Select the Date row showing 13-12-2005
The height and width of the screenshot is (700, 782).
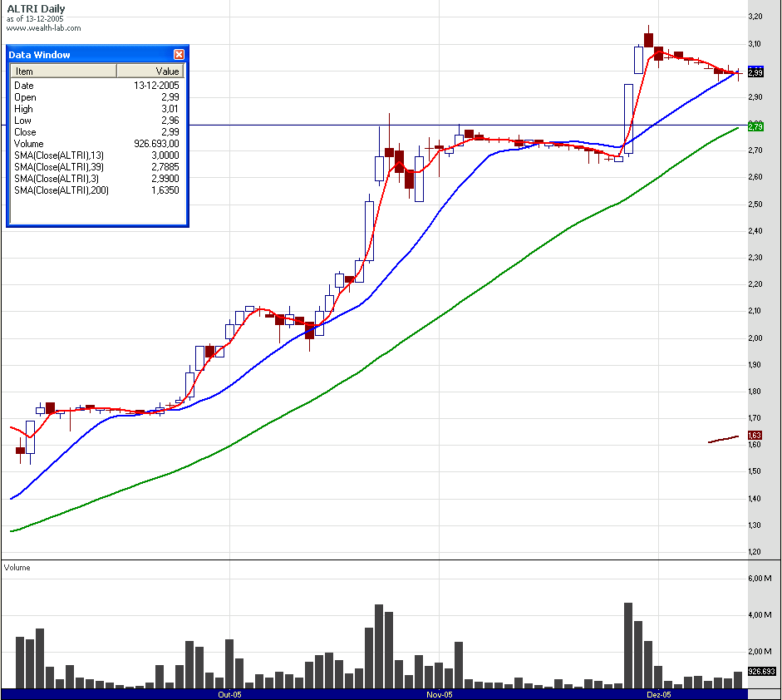pos(96,86)
